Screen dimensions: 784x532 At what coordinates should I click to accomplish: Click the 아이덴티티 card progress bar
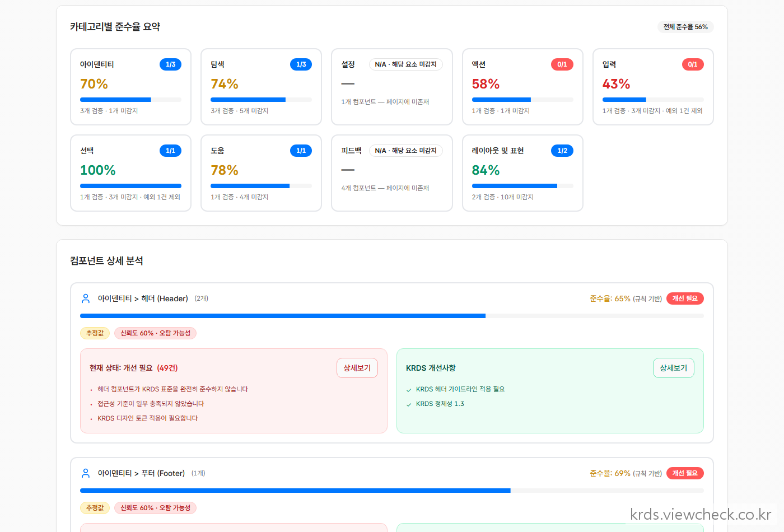point(130,100)
